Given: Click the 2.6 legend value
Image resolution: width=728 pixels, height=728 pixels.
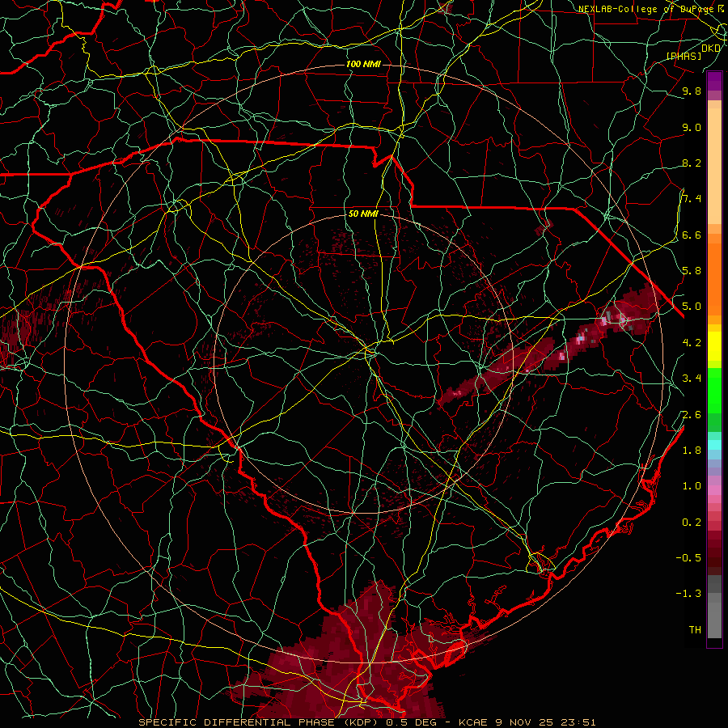Looking at the screenshot, I should tap(692, 415).
